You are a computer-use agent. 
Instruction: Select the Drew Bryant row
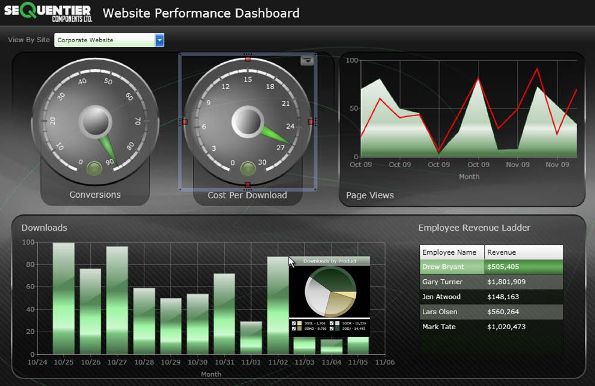pos(491,267)
